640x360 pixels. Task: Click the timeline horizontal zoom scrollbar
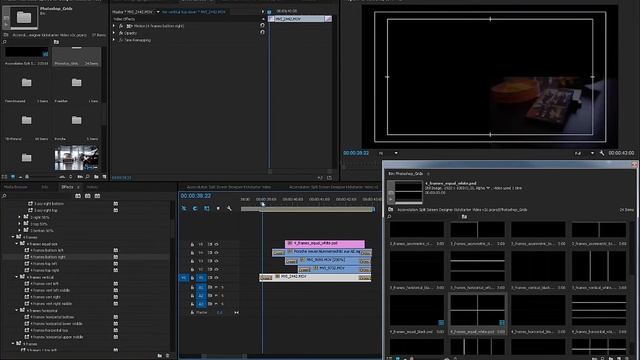[224, 356]
